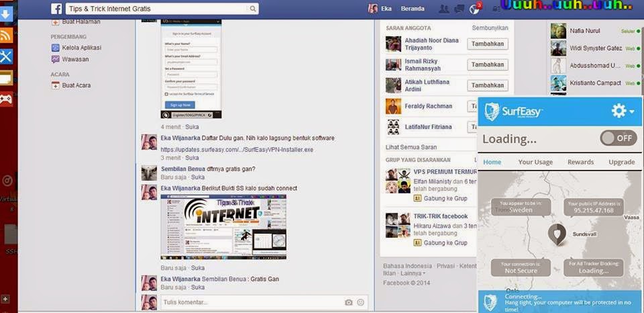Open messages icon in Facebook top bar
Image resolution: width=644 pixels, height=313 pixels.
pos(459,9)
